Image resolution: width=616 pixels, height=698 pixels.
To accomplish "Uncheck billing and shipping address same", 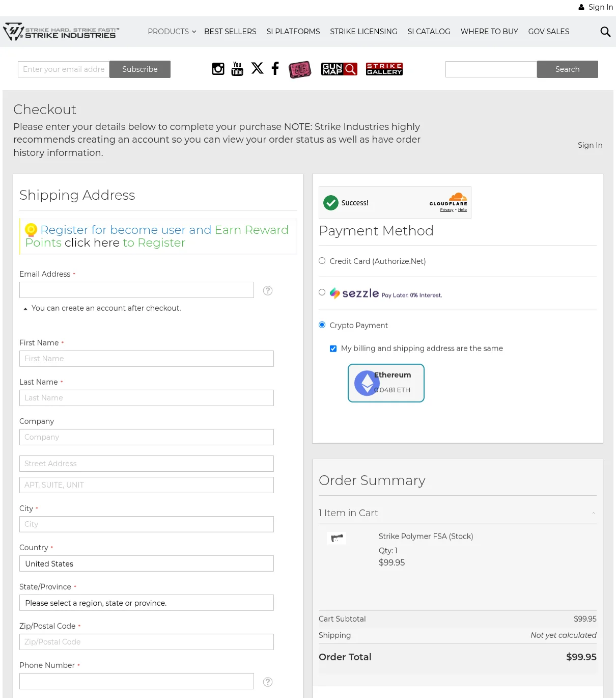I will [x=333, y=348].
